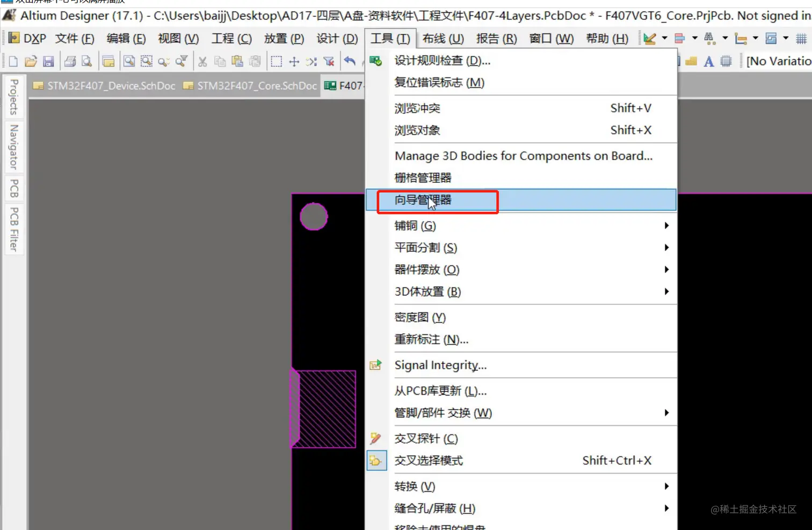The width and height of the screenshot is (812, 530).
Task: Open Print Preview icon
Action: coord(87,62)
